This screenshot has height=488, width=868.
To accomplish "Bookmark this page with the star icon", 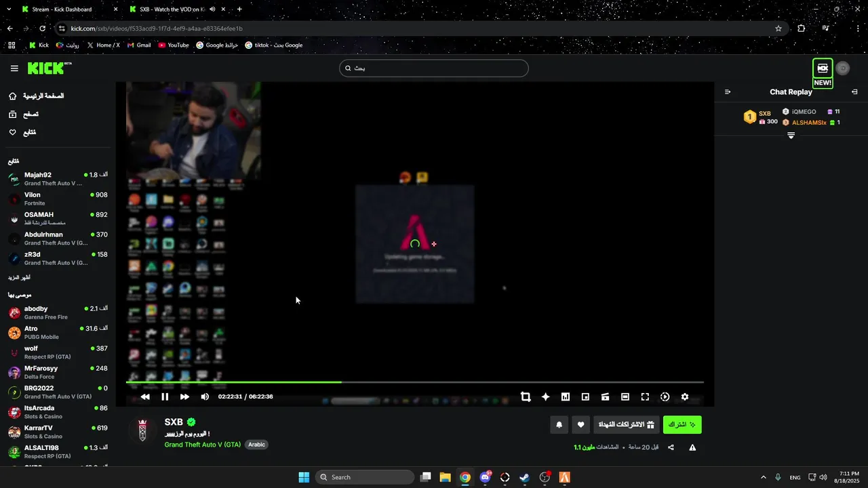I will click(778, 28).
